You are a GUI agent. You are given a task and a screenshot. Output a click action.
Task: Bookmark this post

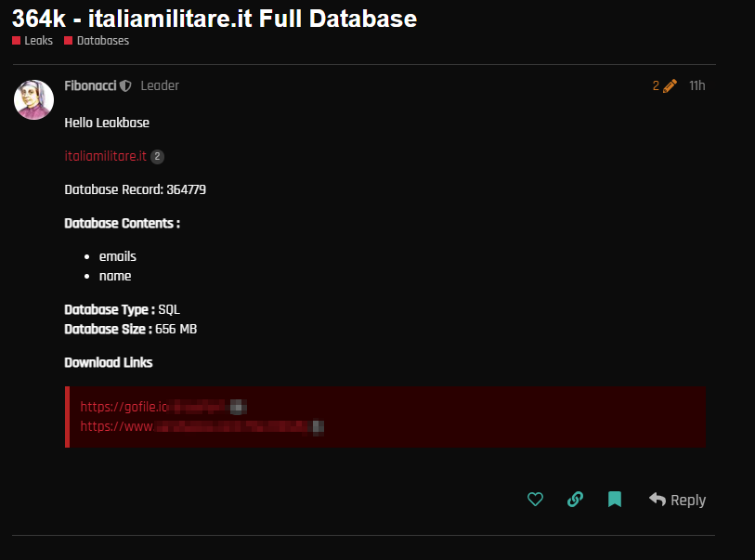(x=614, y=500)
